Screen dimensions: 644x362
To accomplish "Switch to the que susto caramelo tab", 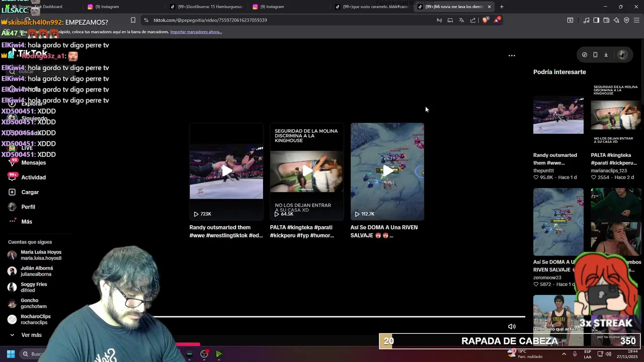I will [371, 7].
